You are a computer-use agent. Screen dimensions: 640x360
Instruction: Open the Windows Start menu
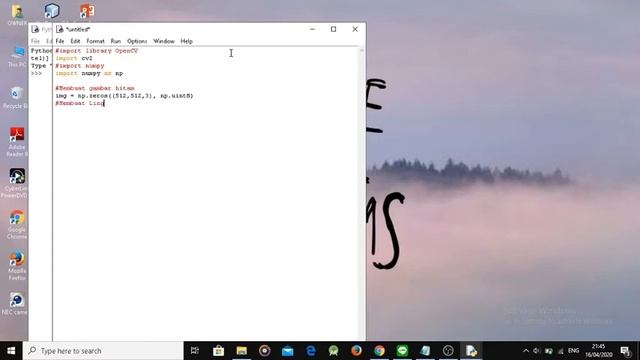(x=11, y=351)
